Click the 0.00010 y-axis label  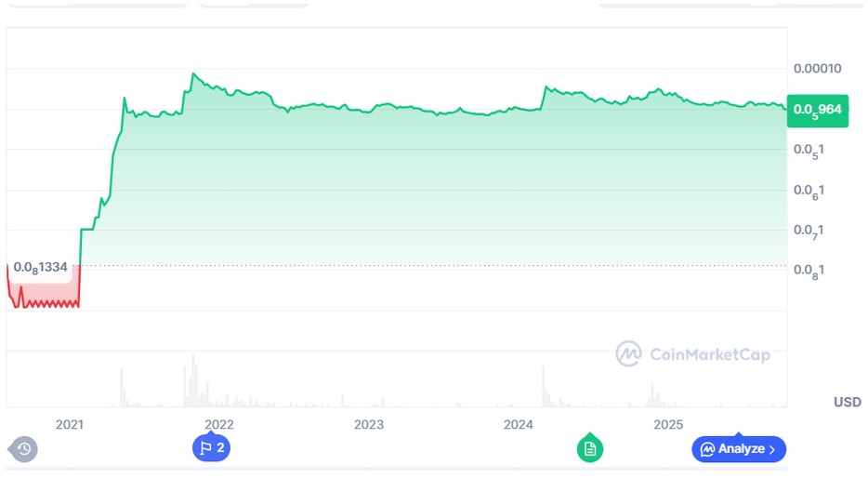coord(817,69)
